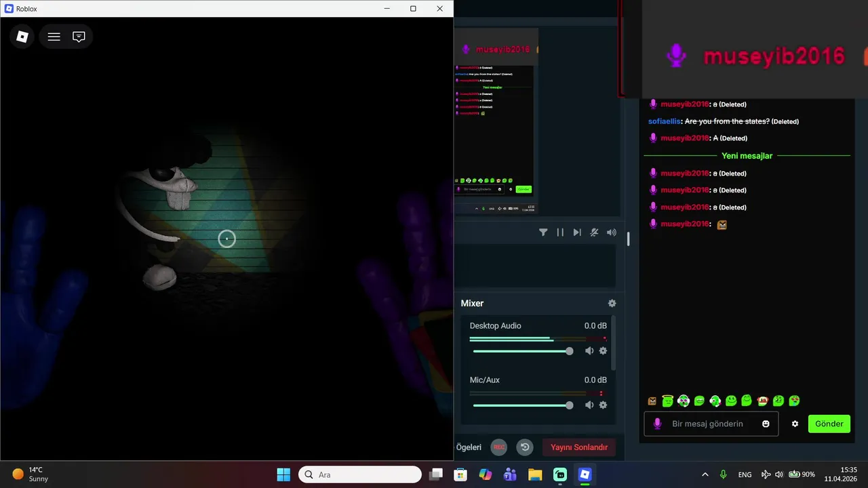Click the Desktop Audio label
Image resolution: width=868 pixels, height=488 pixels.
[495, 326]
